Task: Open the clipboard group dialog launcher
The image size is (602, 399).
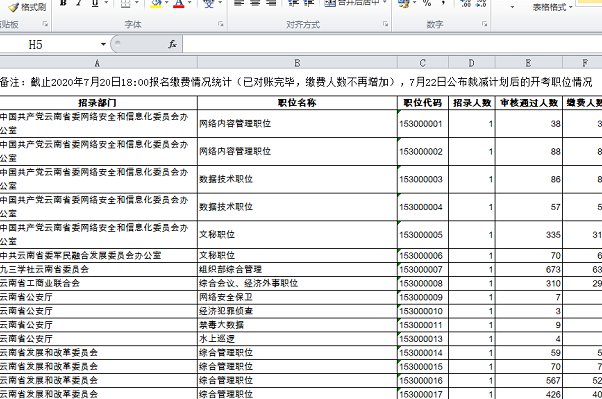Action: pos(45,24)
